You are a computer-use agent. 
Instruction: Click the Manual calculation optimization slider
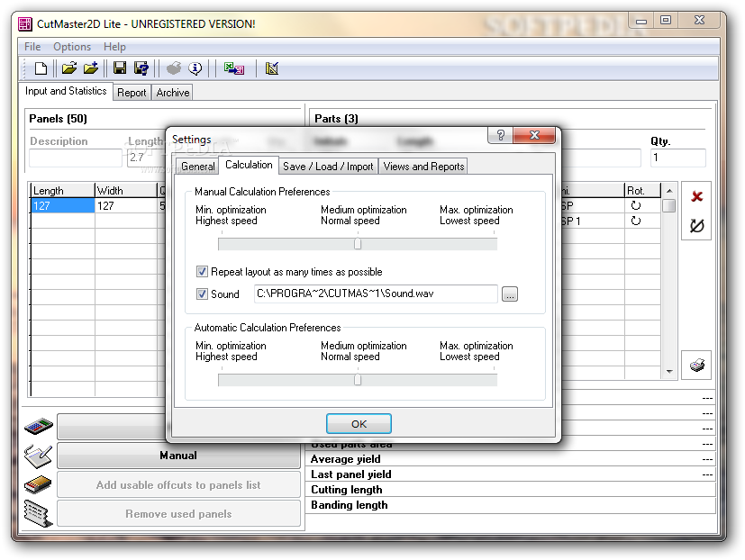pyautogui.click(x=358, y=244)
